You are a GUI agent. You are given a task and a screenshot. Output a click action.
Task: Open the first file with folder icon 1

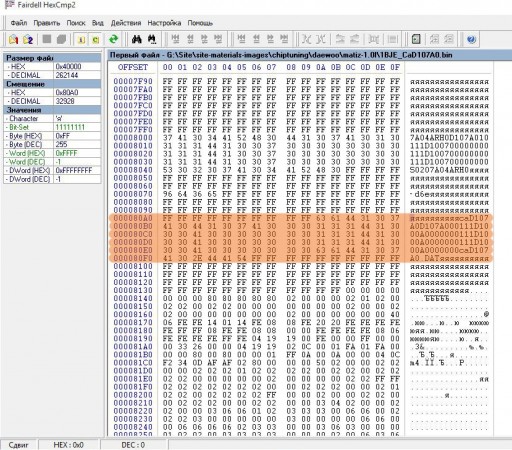(x=13, y=39)
